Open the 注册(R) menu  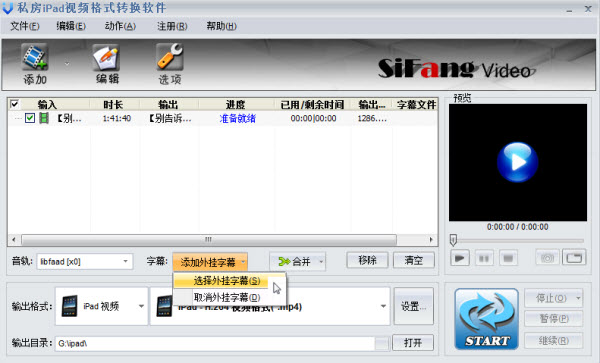click(x=172, y=26)
